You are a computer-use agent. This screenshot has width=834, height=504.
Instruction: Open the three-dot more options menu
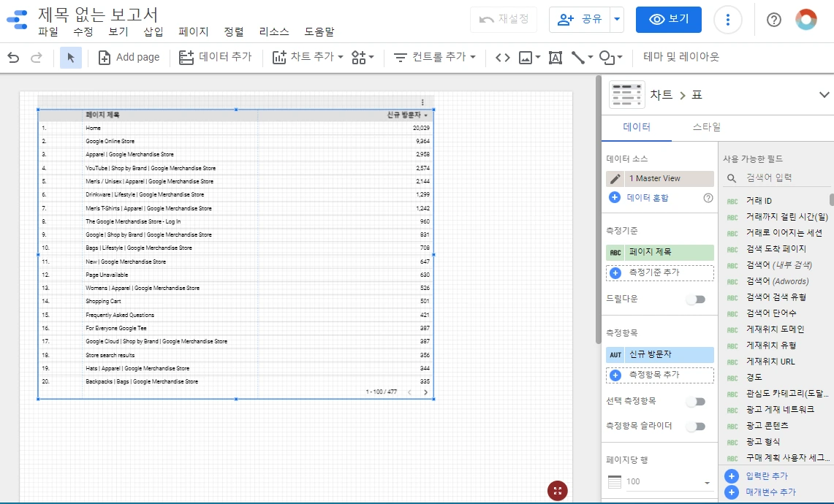(727, 20)
